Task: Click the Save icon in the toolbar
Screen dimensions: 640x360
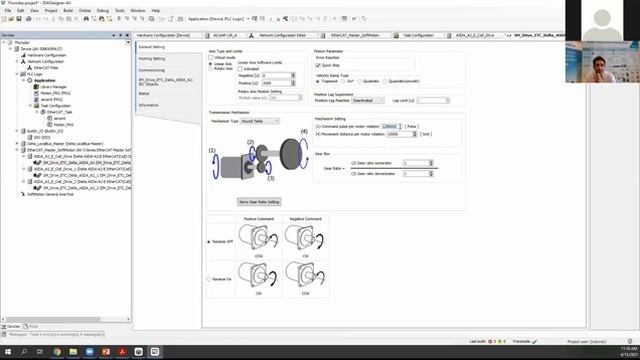Action: pos(19,19)
